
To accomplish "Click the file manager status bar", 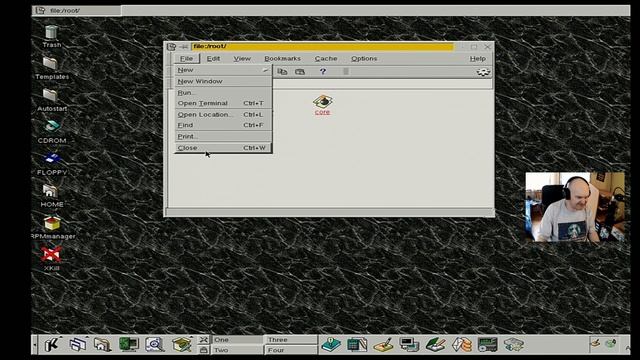I will click(330, 212).
